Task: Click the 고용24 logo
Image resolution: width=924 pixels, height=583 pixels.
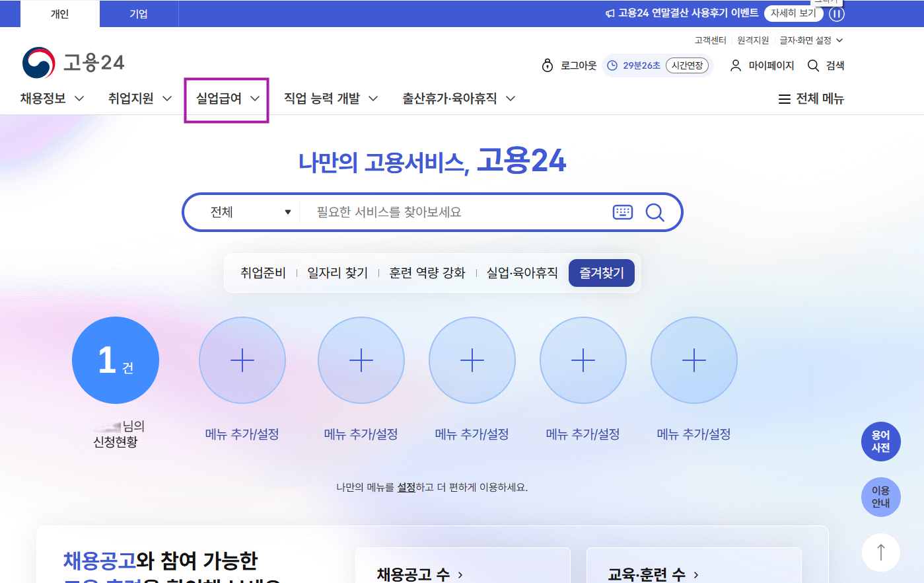Action: [73, 63]
